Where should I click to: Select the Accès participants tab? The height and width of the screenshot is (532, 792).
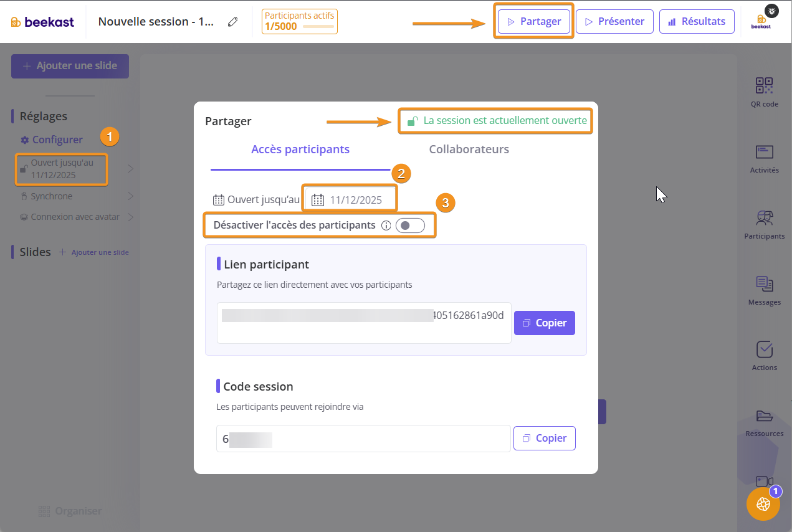click(300, 150)
